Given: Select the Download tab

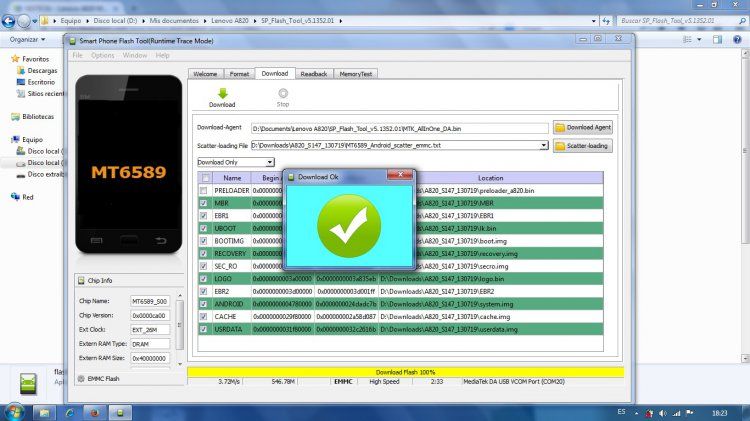Looking at the screenshot, I should coord(275,73).
